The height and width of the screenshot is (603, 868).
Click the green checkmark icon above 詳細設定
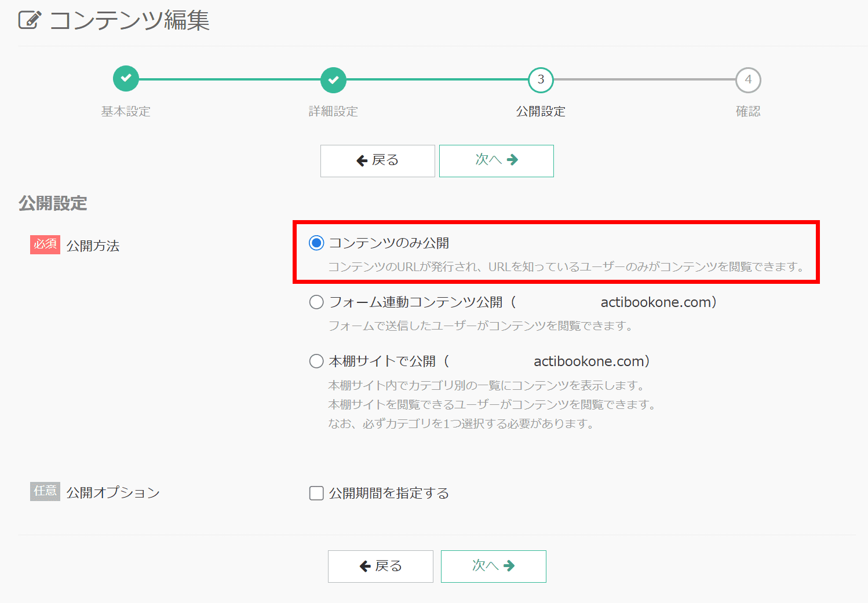tap(333, 80)
